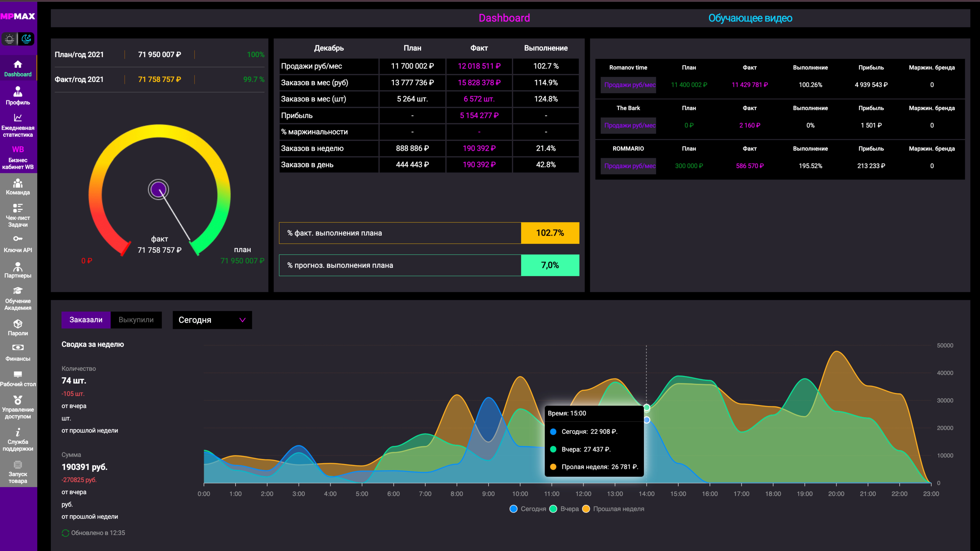Image resolution: width=980 pixels, height=551 pixels.
Task: Open the Dashboard header tab
Action: coord(504,18)
